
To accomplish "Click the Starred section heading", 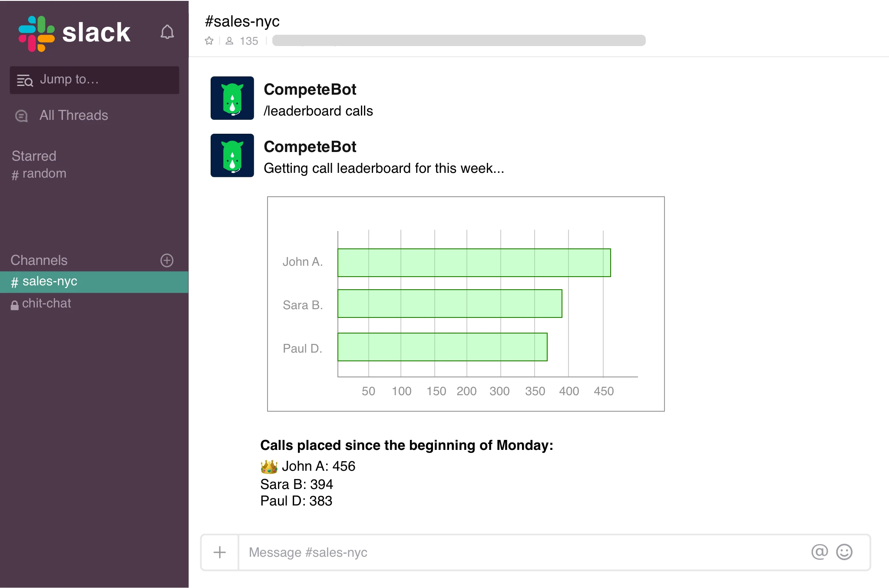I will pyautogui.click(x=34, y=156).
